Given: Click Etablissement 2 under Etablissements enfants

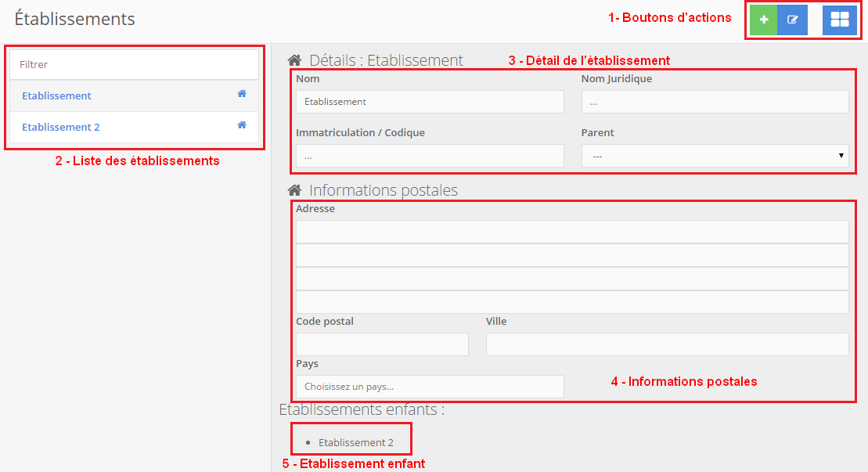Looking at the screenshot, I should click(355, 442).
